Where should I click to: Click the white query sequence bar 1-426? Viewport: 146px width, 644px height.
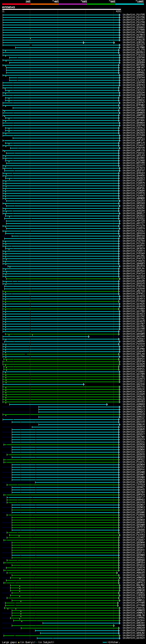(x=61, y=9)
